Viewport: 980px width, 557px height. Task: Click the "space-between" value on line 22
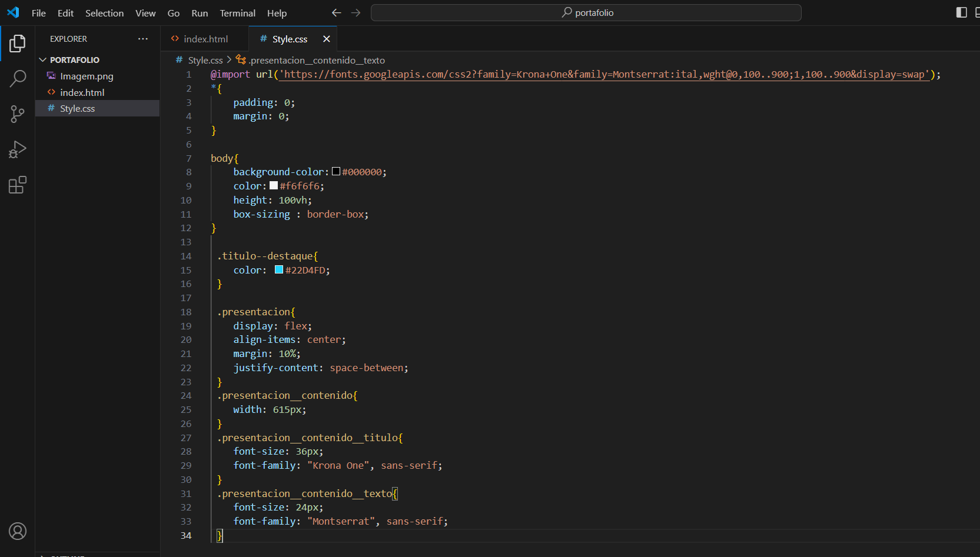(x=367, y=368)
